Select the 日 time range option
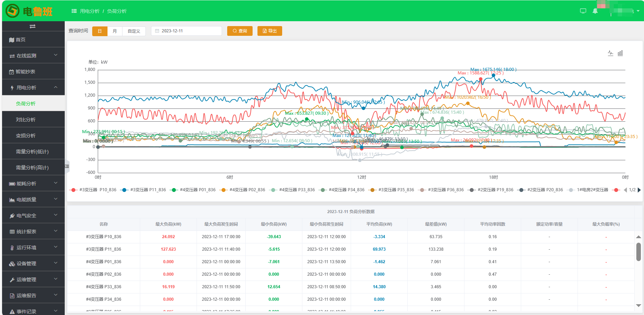Screen dimensions: 644x315 (100, 31)
